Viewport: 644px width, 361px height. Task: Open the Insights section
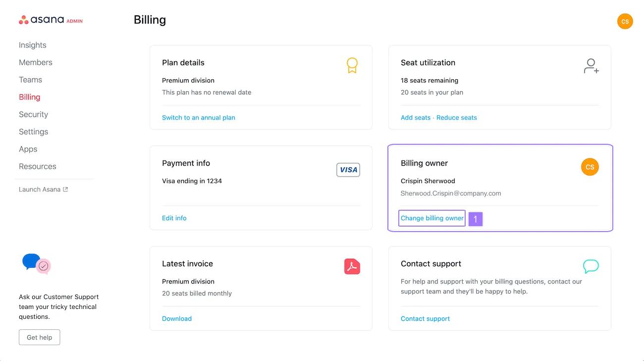pyautogui.click(x=33, y=45)
